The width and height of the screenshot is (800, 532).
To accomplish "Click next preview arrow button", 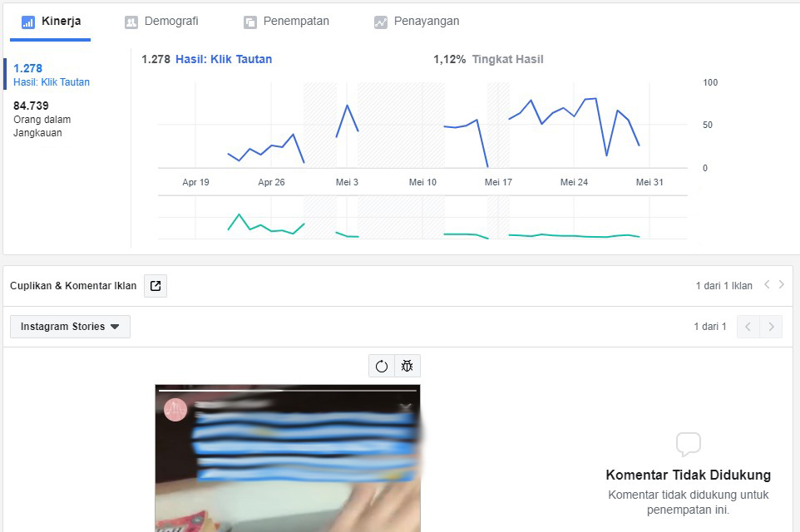I will (771, 327).
